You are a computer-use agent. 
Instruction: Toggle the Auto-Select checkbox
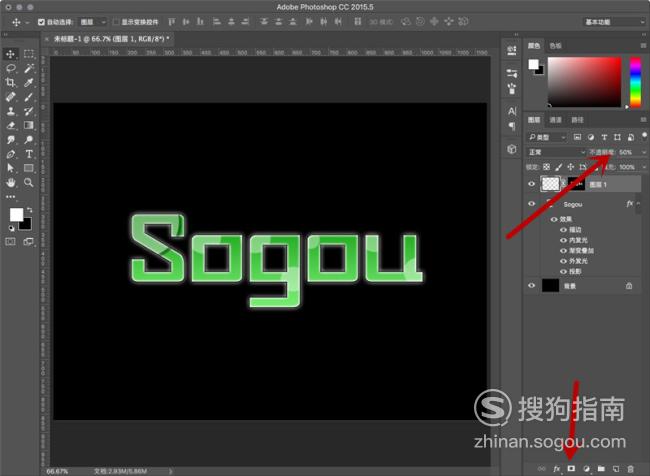tap(41, 22)
